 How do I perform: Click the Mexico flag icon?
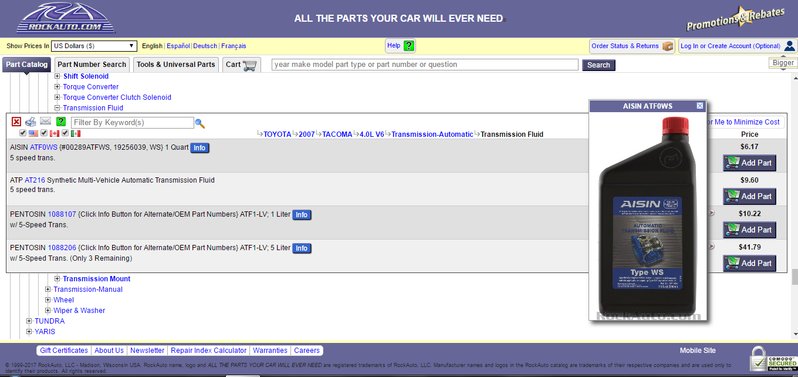coord(76,134)
